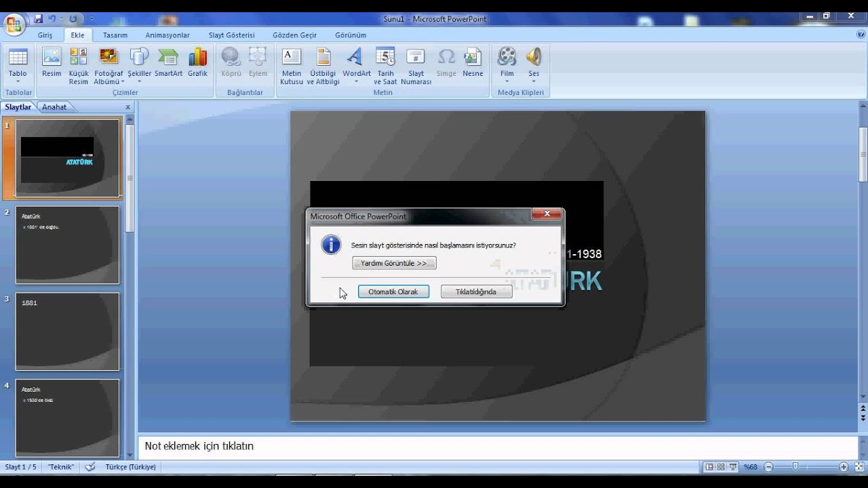Insert a Metin Kutusu text box

292,58
